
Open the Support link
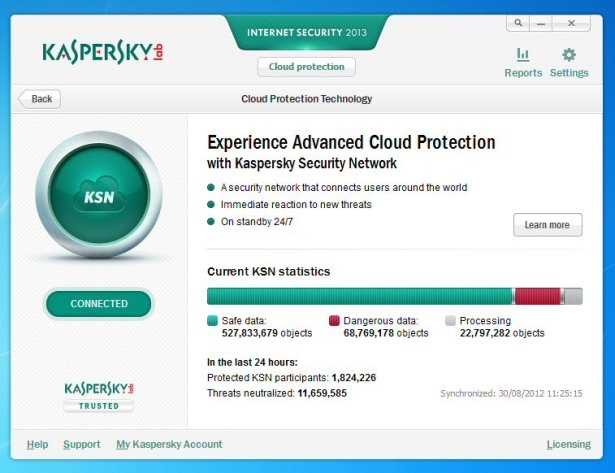tap(81, 444)
